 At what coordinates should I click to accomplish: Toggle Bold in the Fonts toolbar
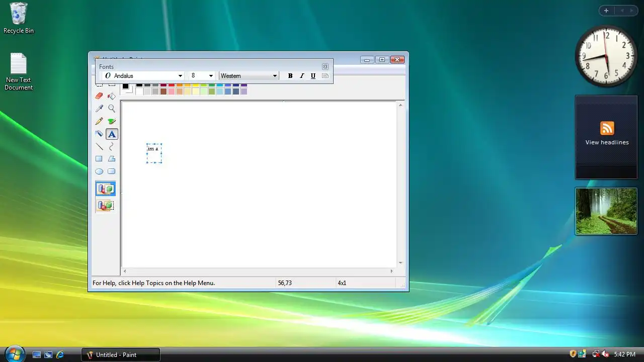point(290,76)
